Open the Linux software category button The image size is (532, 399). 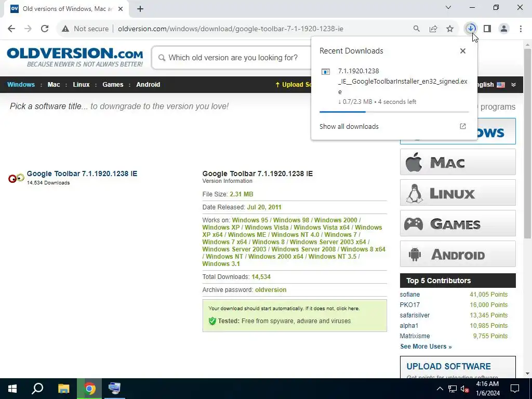click(458, 193)
